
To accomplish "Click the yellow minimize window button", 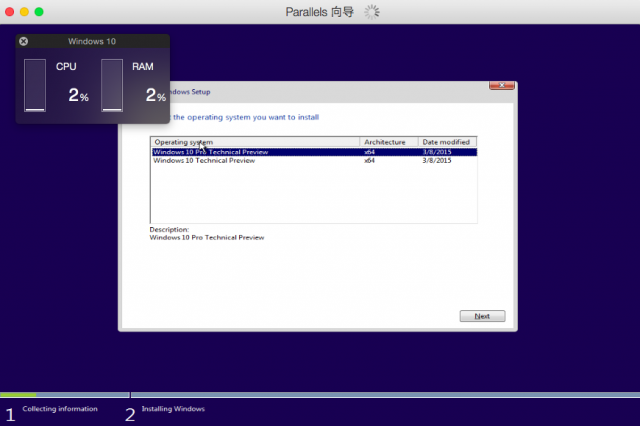I will [24, 12].
